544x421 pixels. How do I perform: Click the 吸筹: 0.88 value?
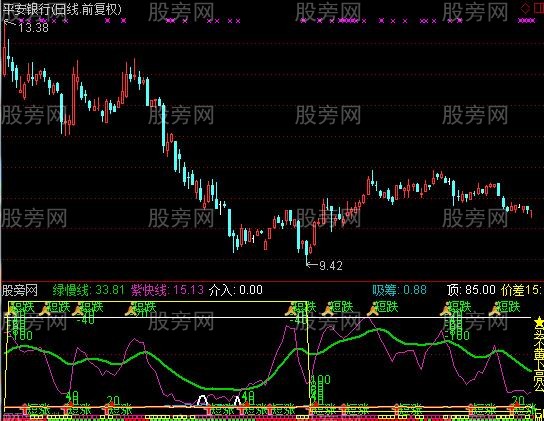click(x=400, y=290)
